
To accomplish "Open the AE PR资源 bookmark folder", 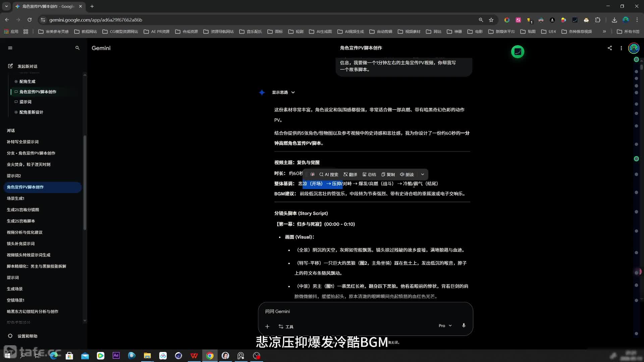I will click(157, 32).
